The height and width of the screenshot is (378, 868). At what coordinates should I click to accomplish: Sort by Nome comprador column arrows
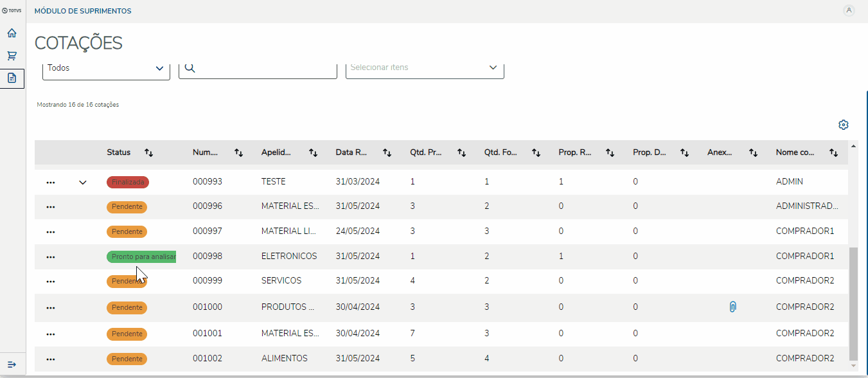pos(833,153)
